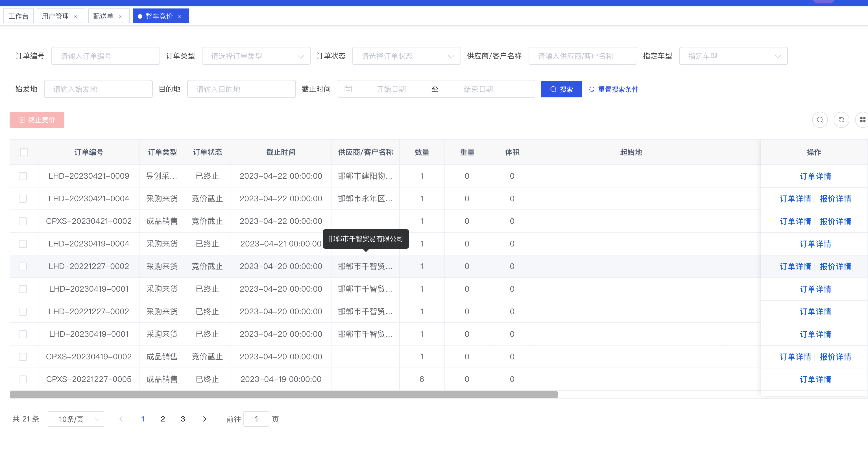This screenshot has height=450, width=868.
Task: Click the round refresh icon above the table
Action: (x=841, y=120)
